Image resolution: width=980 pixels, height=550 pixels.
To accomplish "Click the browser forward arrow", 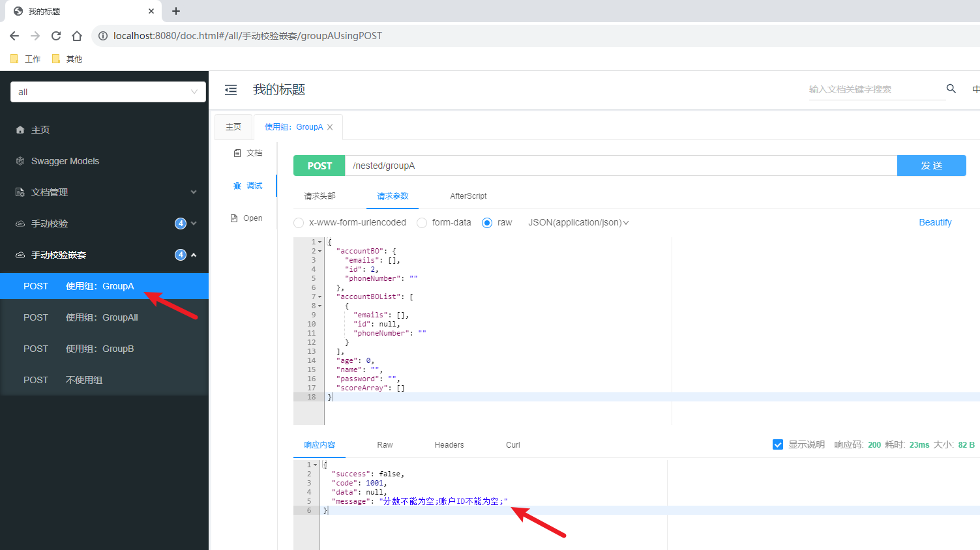I will click(35, 36).
